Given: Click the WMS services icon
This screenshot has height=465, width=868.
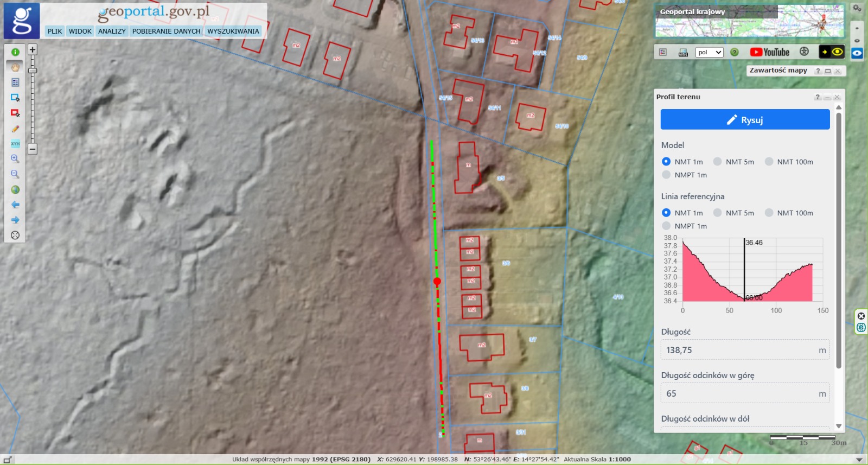Looking at the screenshot, I should pos(683,52).
